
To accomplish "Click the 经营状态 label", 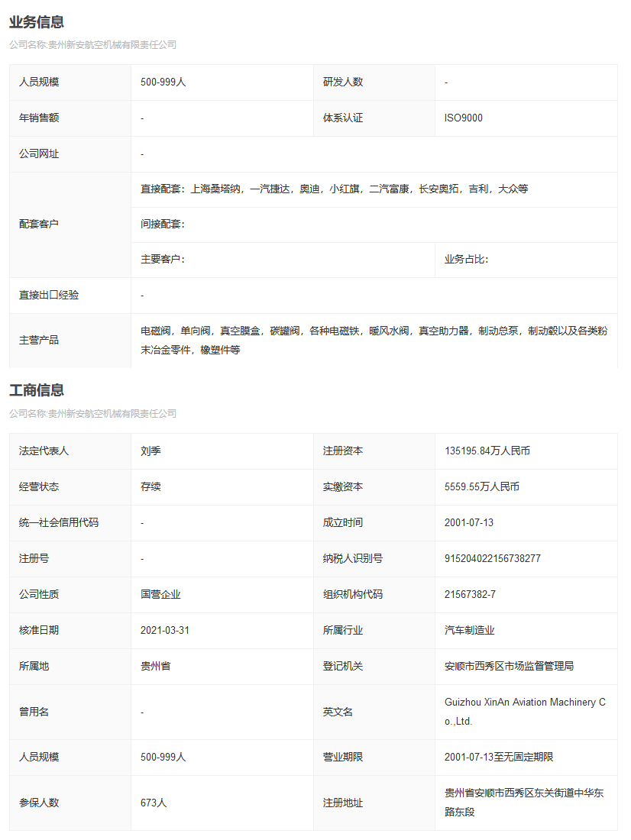I will tap(39, 487).
